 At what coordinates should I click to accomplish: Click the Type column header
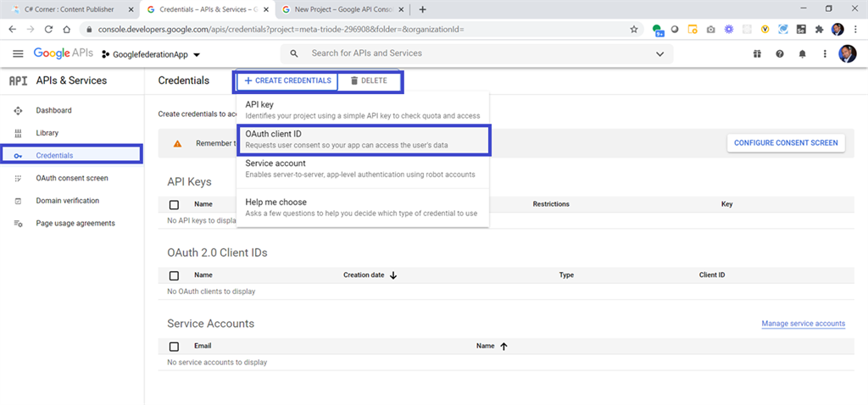pyautogui.click(x=566, y=275)
